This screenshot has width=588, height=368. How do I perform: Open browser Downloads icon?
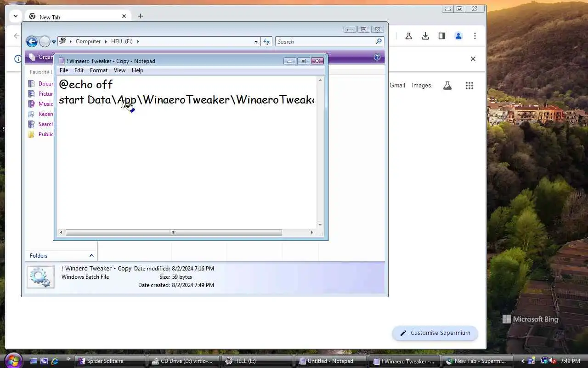pos(425,36)
